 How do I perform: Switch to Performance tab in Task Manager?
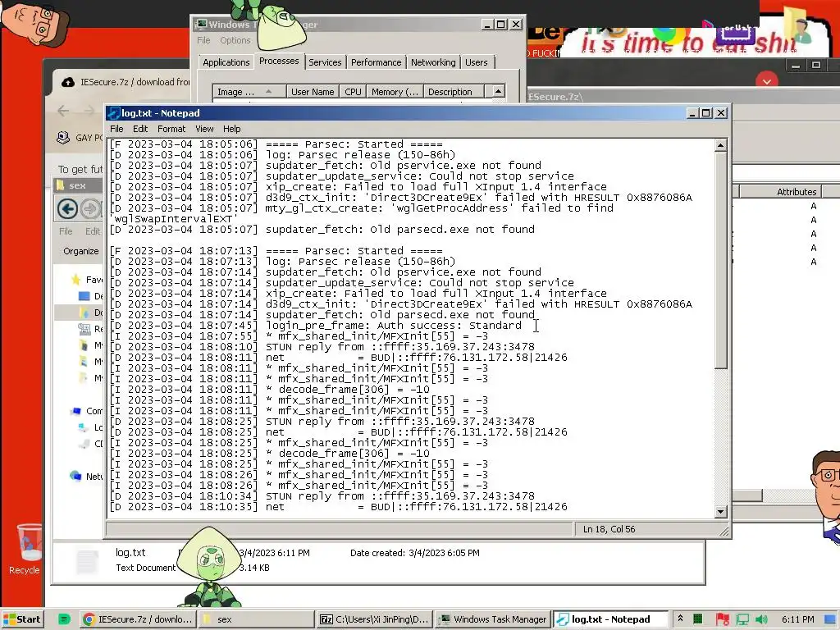point(376,62)
